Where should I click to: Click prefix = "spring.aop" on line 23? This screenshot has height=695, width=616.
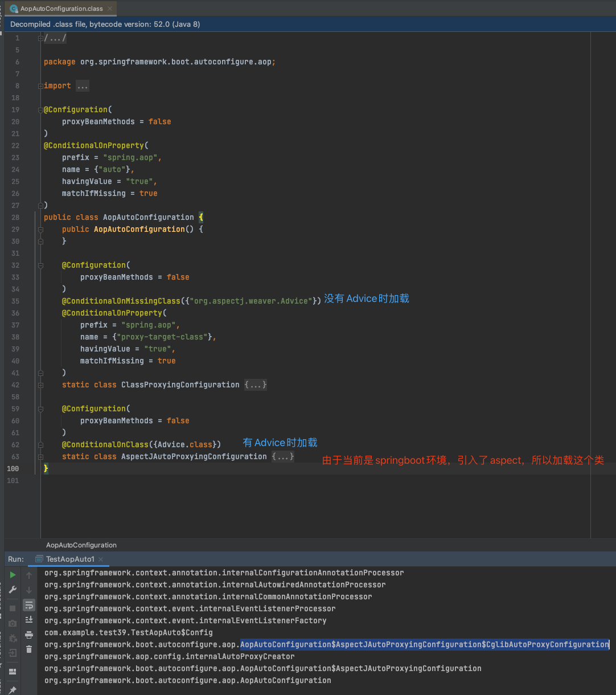click(x=112, y=158)
